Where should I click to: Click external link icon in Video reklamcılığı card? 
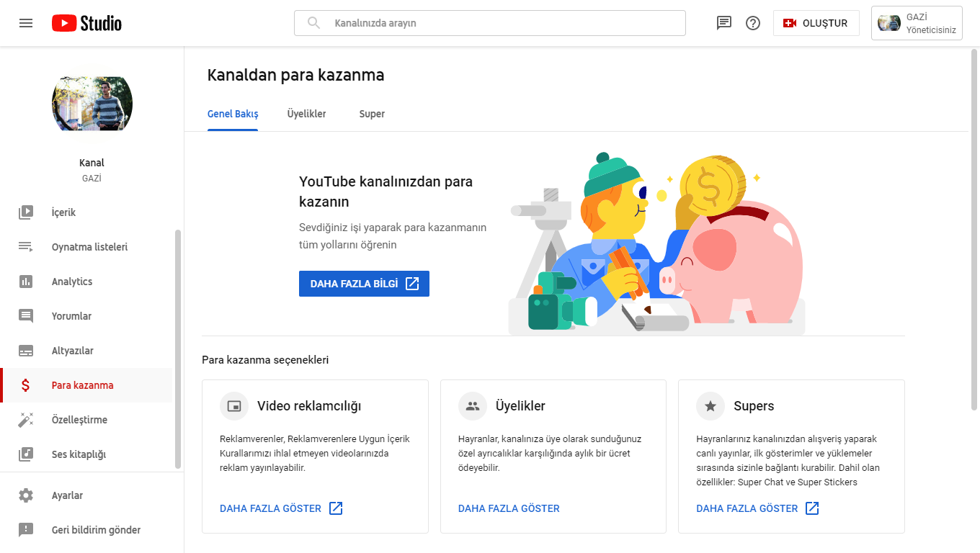[x=336, y=508]
